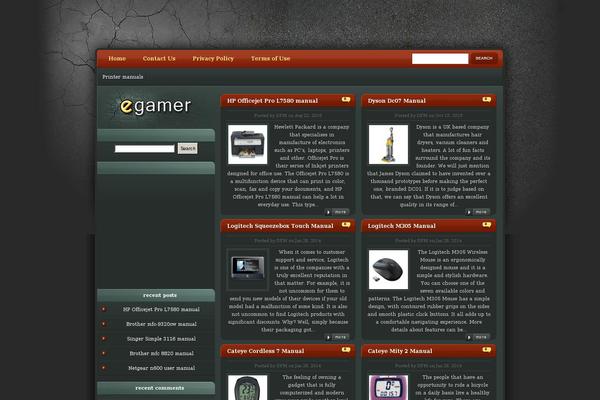600x400 pixels.
Task: Open the HP printer thumbnail image
Action: click(248, 144)
